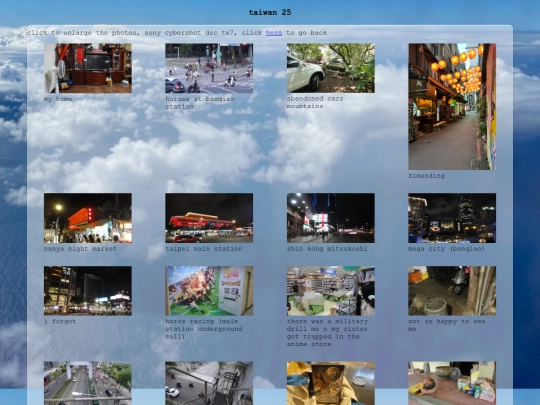The image size is (540, 405).
Task: Click the 'Ximending' caption
Action: [x=426, y=176]
